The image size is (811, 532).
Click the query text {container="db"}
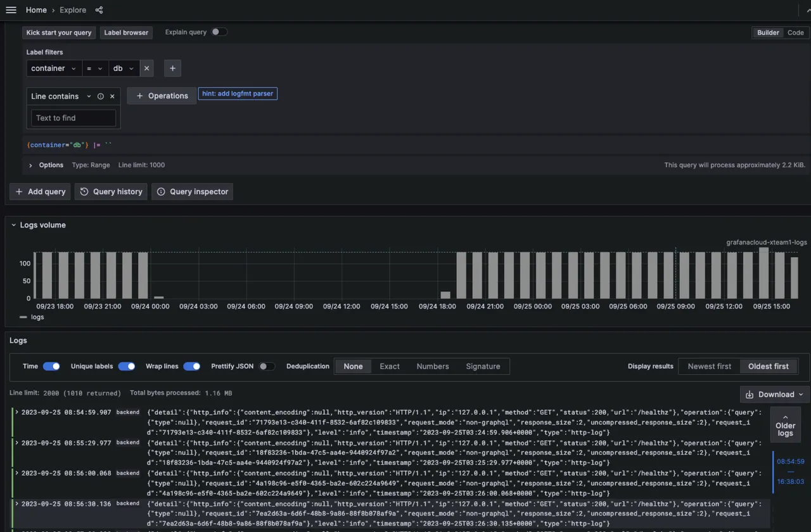coord(58,145)
